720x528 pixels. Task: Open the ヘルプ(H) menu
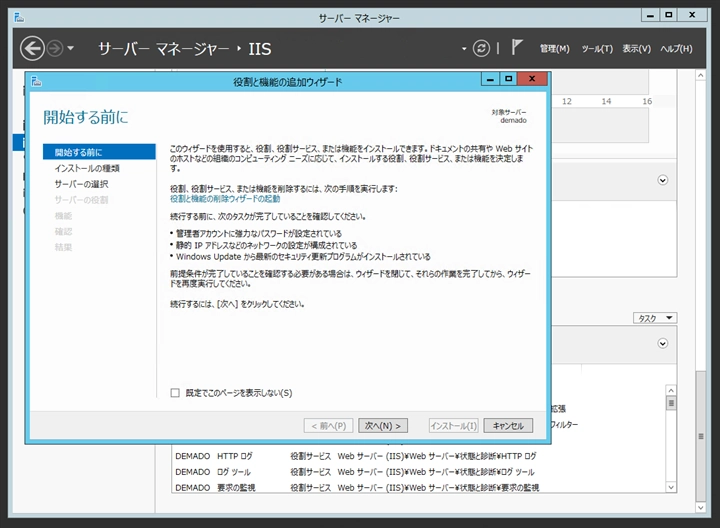click(x=676, y=49)
